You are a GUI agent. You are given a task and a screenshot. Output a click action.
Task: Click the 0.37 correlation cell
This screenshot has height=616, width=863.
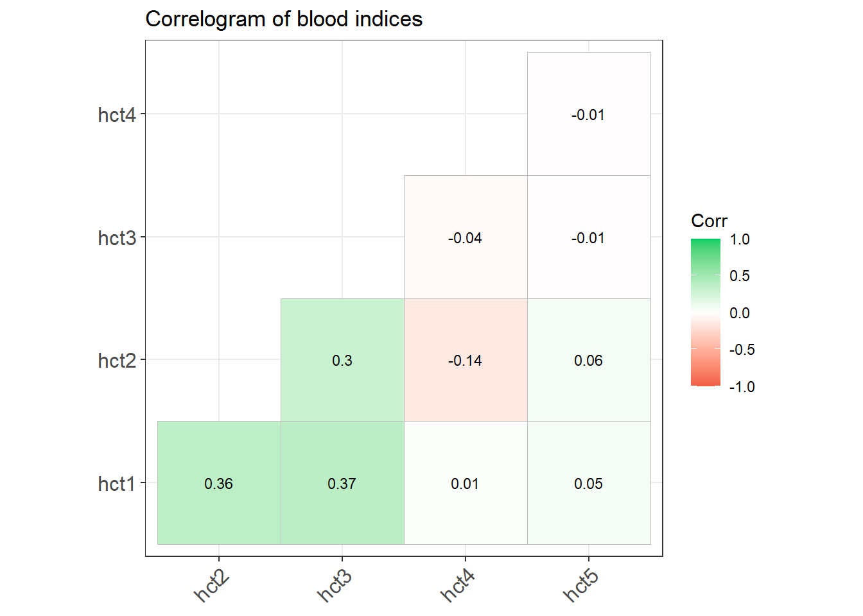pyautogui.click(x=342, y=483)
